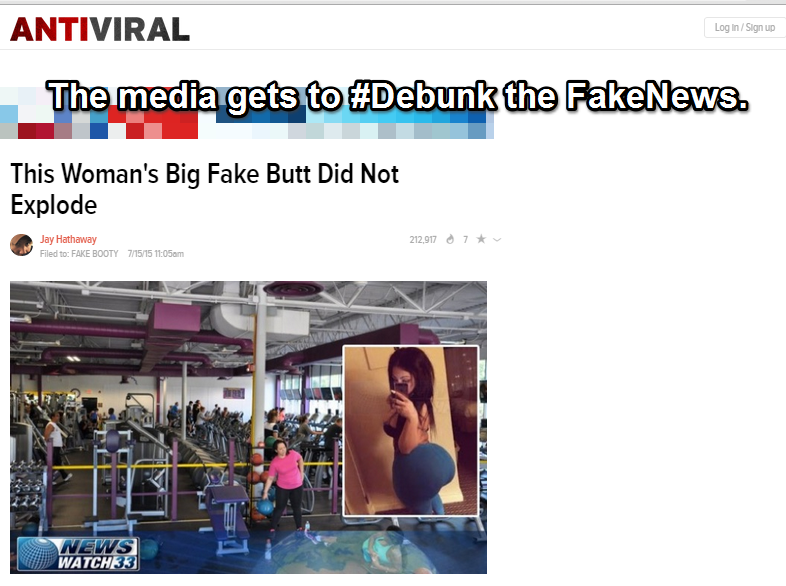Expand the chevron menu beside the star
This screenshot has height=586, width=786.
pyautogui.click(x=497, y=240)
